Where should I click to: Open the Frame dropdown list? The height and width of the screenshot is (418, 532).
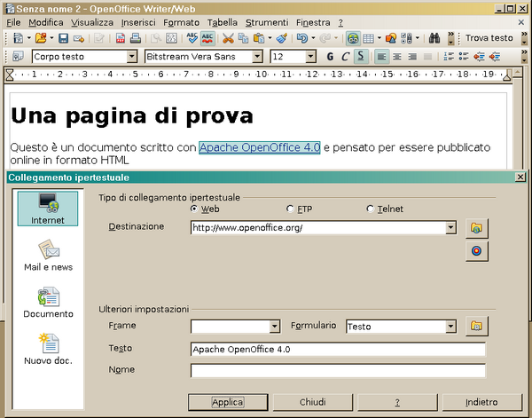coord(274,327)
